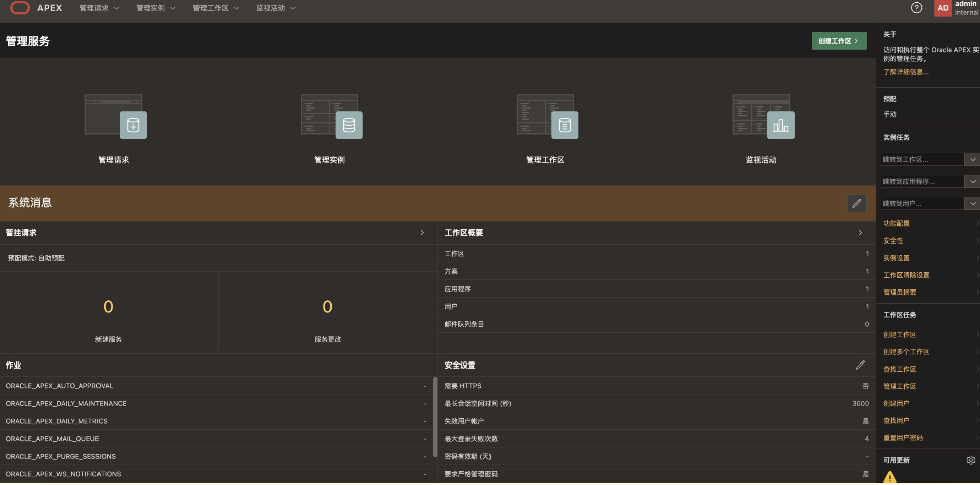The image size is (980, 485).
Task: Open the 管理请求 navigation menu
Action: [100, 8]
